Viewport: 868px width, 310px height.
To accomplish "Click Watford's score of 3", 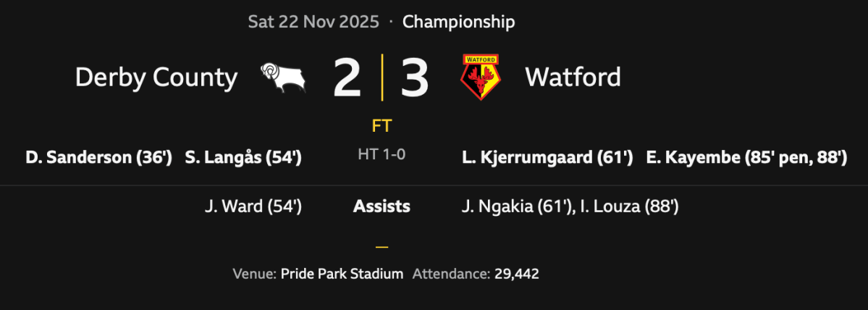I will (x=415, y=78).
